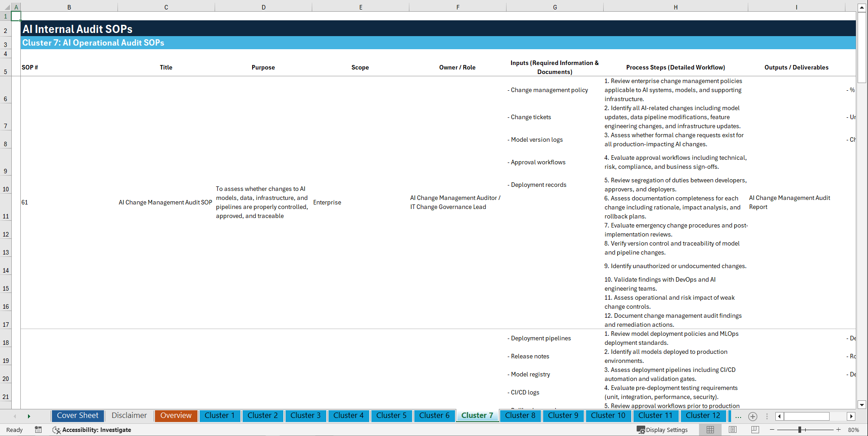Screen dimensions: 868x436
Task: Open the Cover Sheet tab
Action: tap(78, 416)
